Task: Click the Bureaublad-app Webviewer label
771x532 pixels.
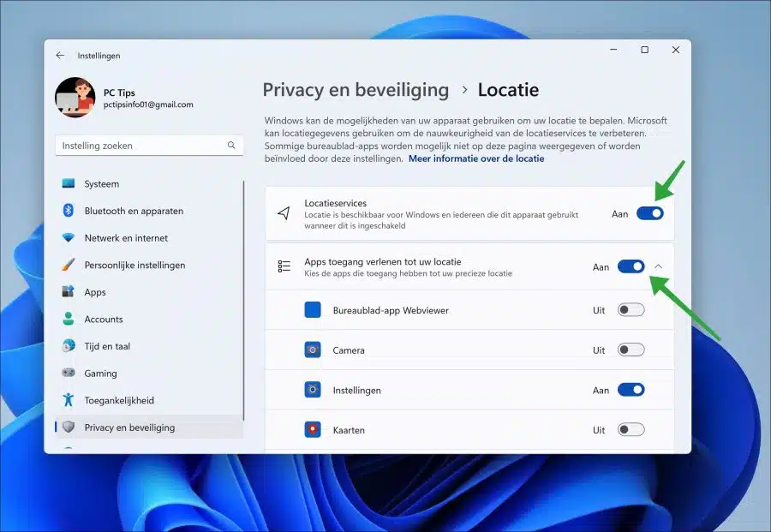Action: (x=391, y=310)
